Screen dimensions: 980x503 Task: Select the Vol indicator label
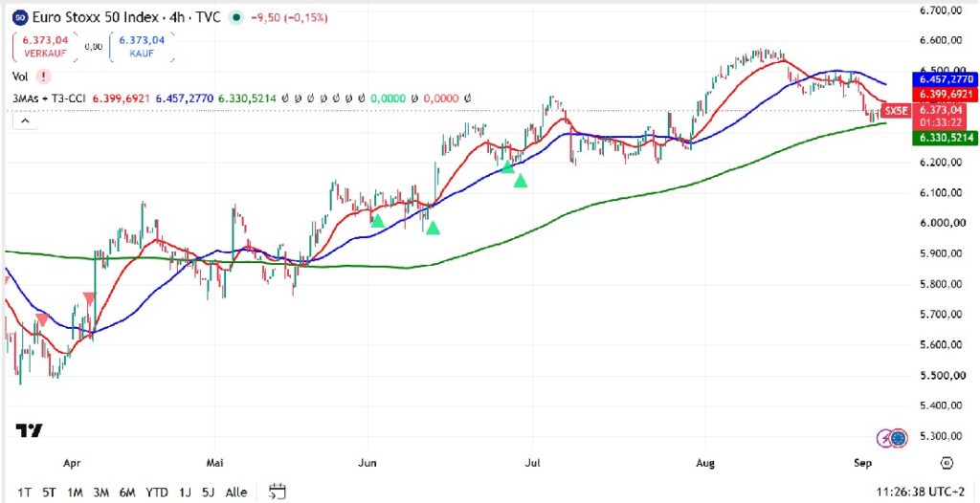pyautogui.click(x=21, y=77)
